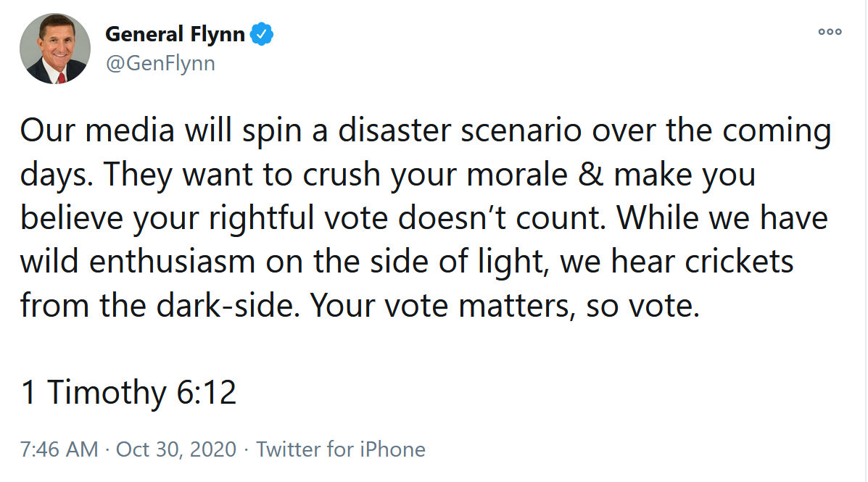Open General Flynn's profile picture
This screenshot has height=482, width=868.
55,49
